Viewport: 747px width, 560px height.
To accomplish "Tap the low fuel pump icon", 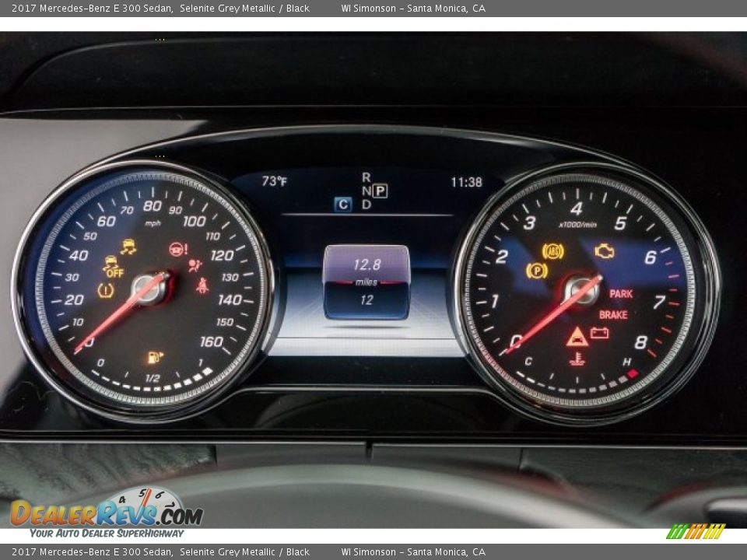I will point(155,358).
